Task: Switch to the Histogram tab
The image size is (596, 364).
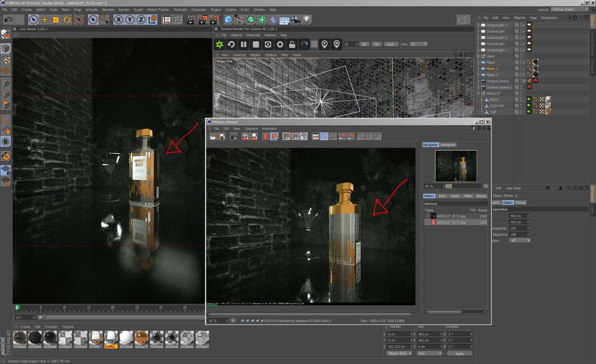Action: [x=448, y=145]
